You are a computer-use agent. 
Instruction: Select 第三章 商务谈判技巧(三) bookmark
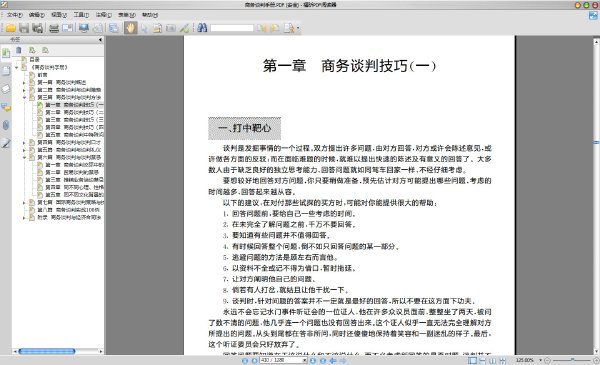point(74,120)
